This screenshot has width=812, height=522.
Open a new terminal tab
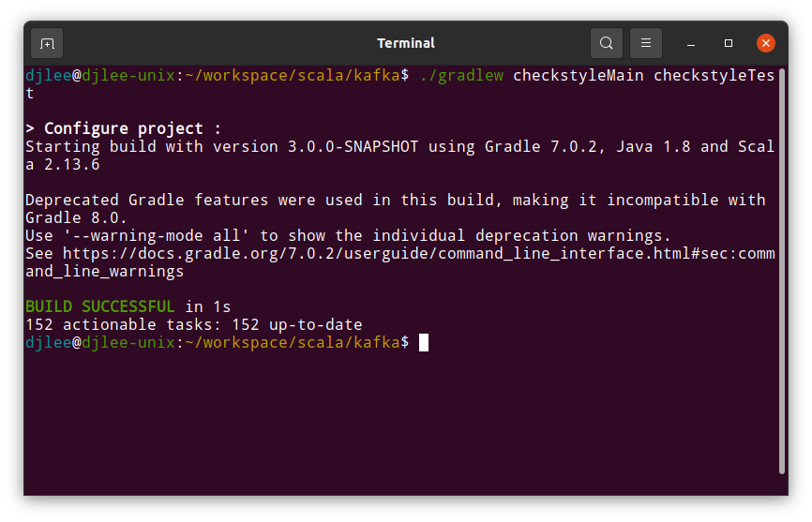[47, 43]
